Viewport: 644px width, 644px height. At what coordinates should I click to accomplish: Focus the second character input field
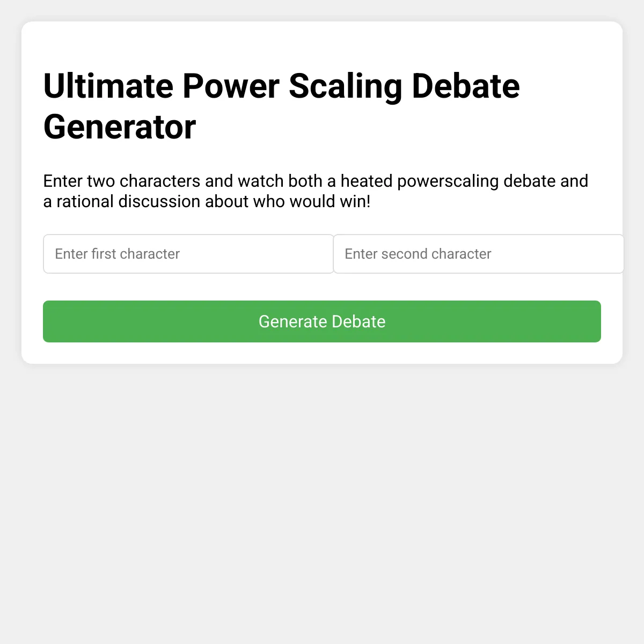pos(478,254)
